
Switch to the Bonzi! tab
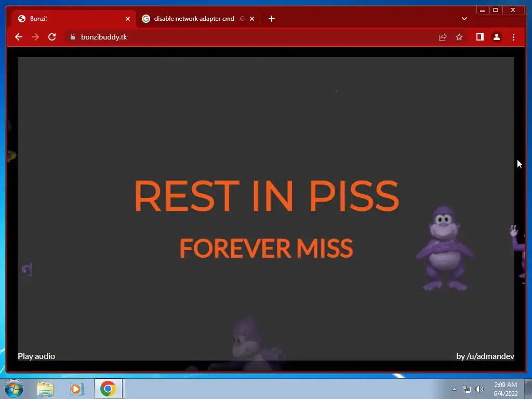(74, 19)
